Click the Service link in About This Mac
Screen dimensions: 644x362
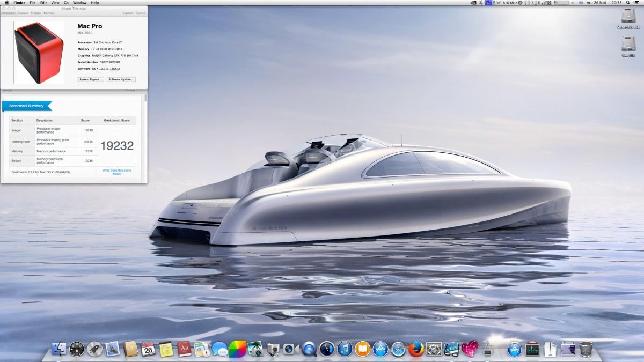(x=141, y=13)
